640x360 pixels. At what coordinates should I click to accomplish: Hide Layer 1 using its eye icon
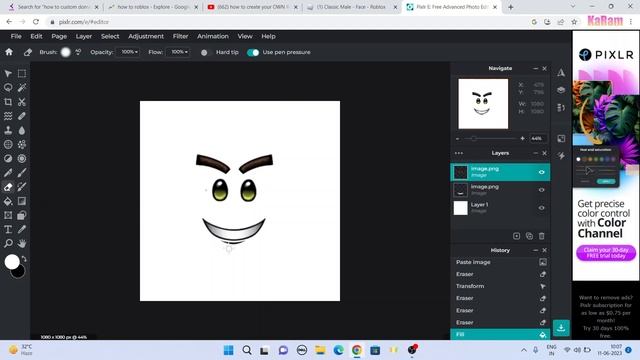pos(542,208)
